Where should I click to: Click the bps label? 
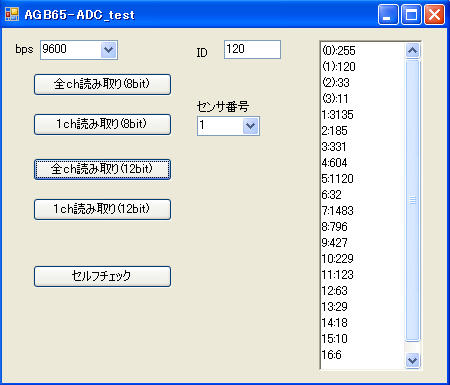[x=24, y=50]
